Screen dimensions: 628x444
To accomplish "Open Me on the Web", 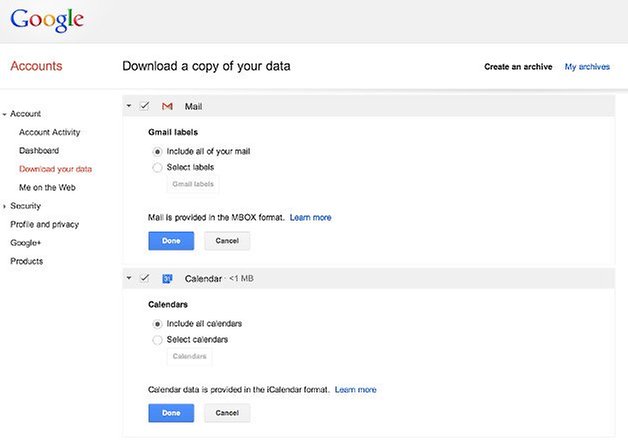I will [47, 187].
